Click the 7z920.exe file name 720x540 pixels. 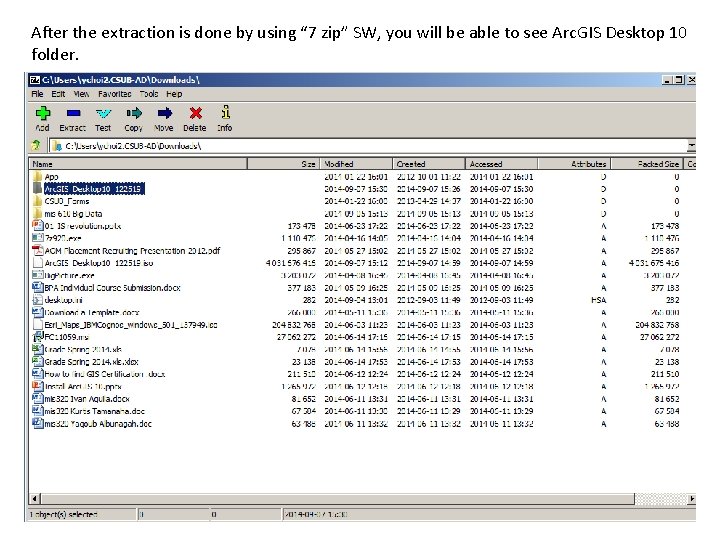[x=63, y=238]
